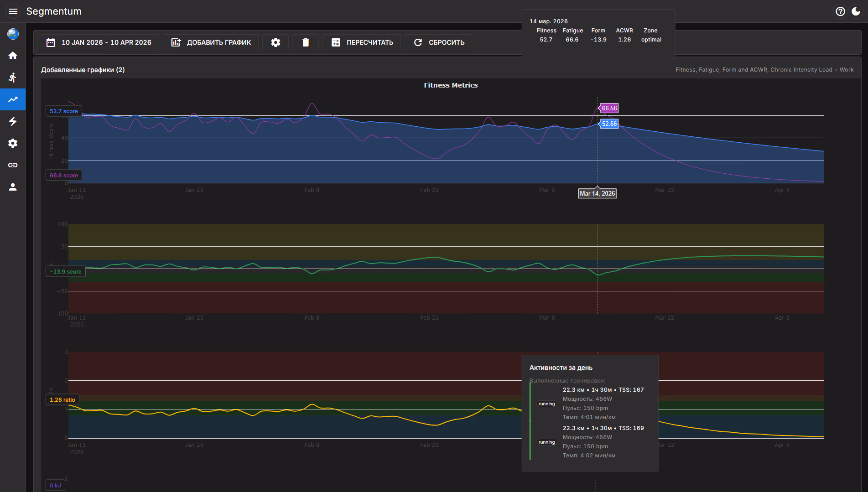Open the running activities icon
The image size is (868, 492).
click(x=13, y=78)
